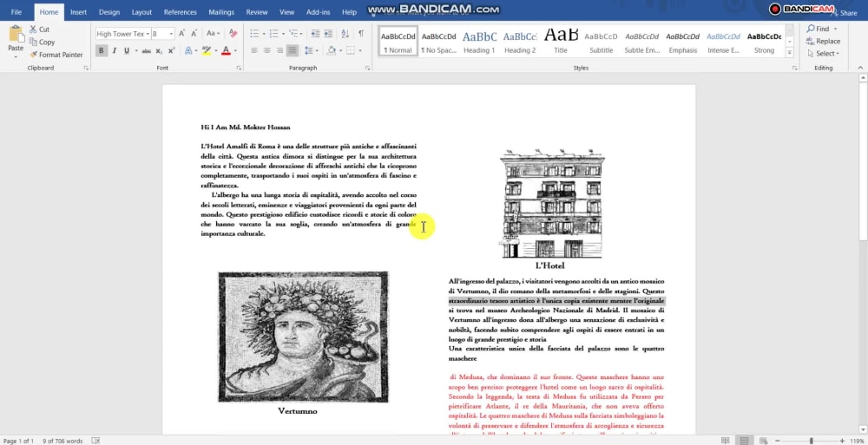Clear all formatting from selection

[233, 34]
